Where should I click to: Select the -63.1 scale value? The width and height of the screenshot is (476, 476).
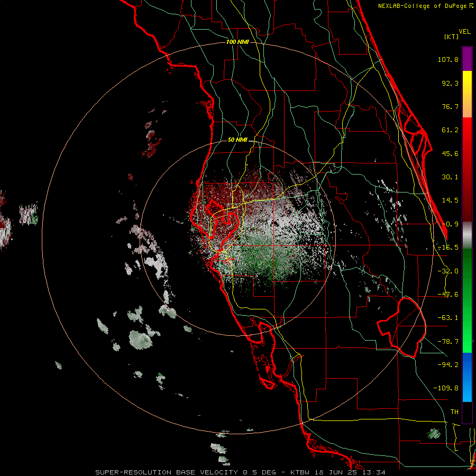click(x=448, y=318)
